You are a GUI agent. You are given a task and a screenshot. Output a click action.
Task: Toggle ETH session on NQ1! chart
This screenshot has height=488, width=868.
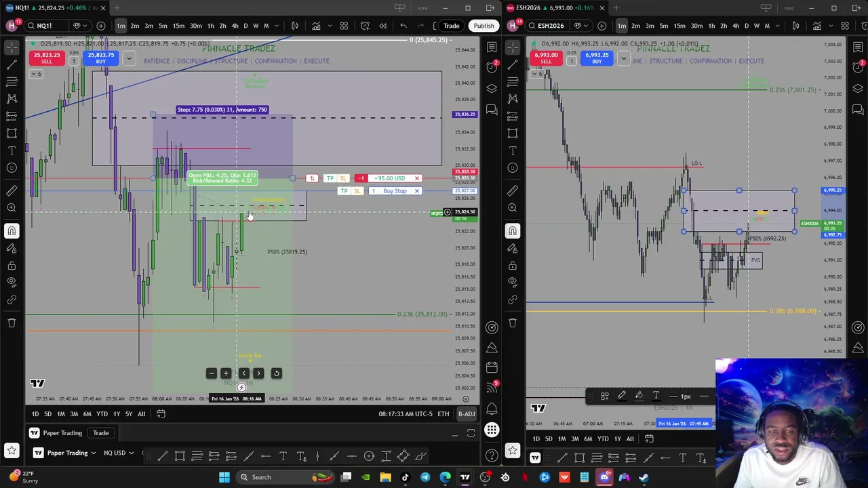tap(443, 414)
